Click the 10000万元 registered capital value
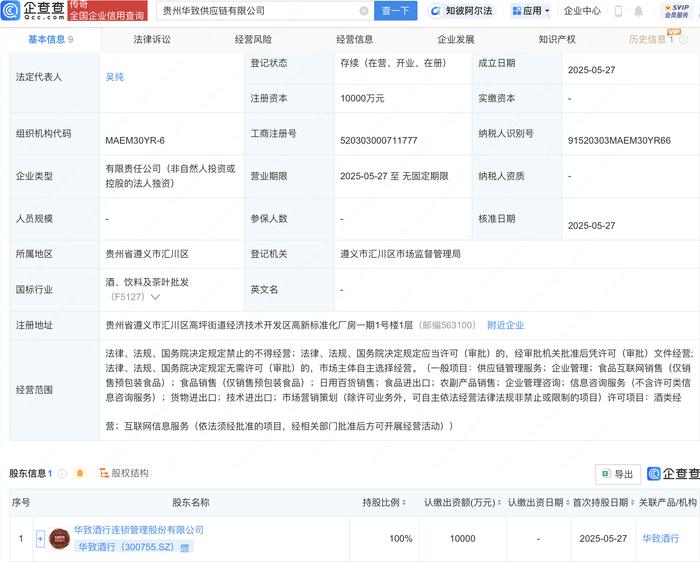700x563 pixels. coord(362,98)
